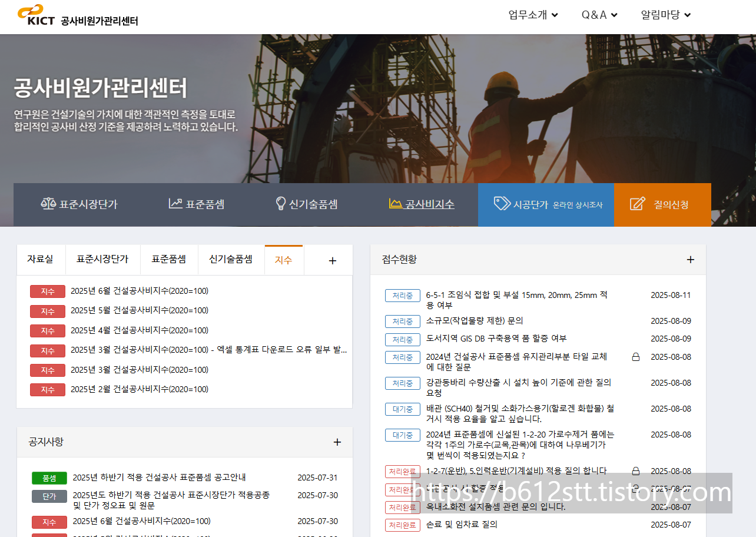The image size is (756, 537).
Task: Open 2025년 2월 건설공사비지수 link
Action: 140,389
